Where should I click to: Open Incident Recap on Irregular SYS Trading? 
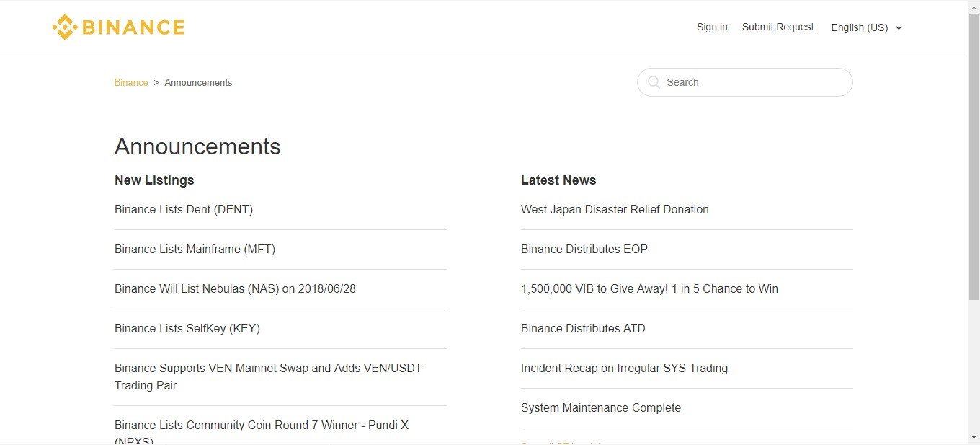pos(624,368)
